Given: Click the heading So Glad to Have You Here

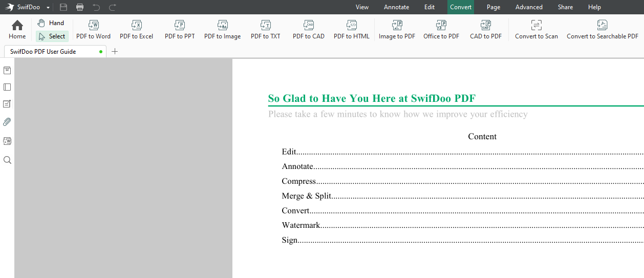Looking at the screenshot, I should click(372, 99).
